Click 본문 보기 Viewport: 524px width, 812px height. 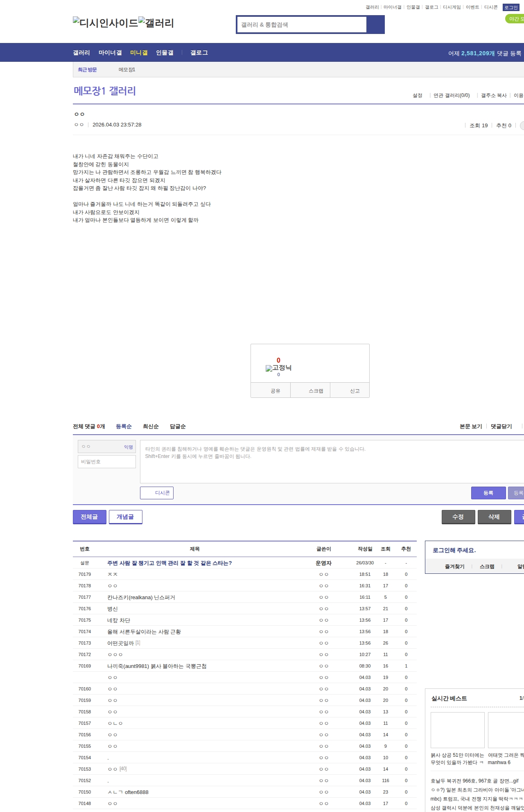pos(471,426)
